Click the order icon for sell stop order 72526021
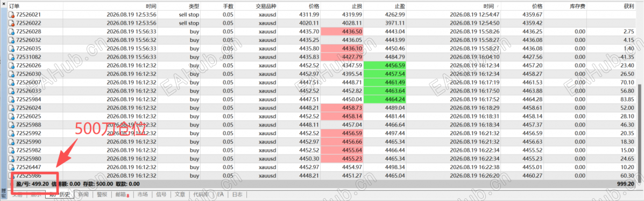Image resolution: width=644 pixels, height=201 pixels. pyautogui.click(x=11, y=15)
